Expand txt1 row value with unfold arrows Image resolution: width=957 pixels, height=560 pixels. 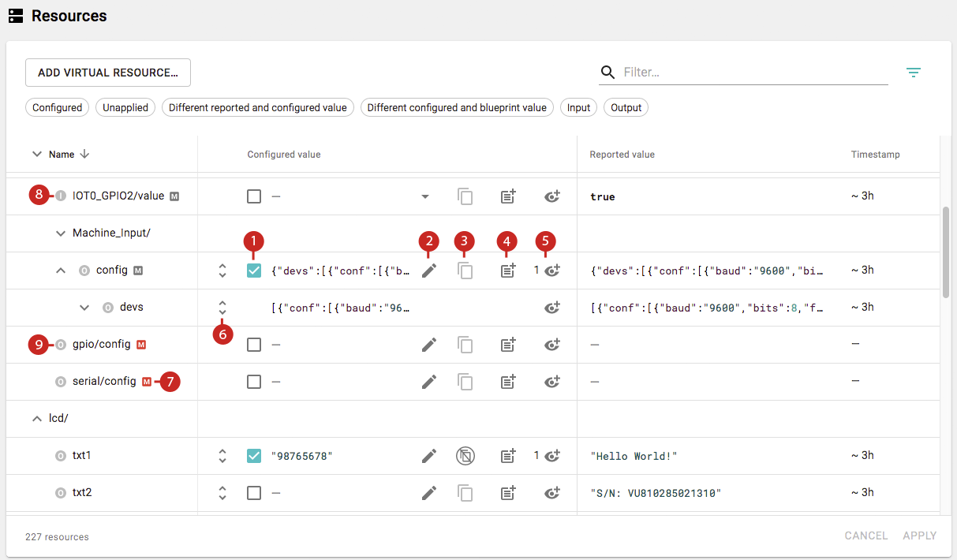pos(222,456)
